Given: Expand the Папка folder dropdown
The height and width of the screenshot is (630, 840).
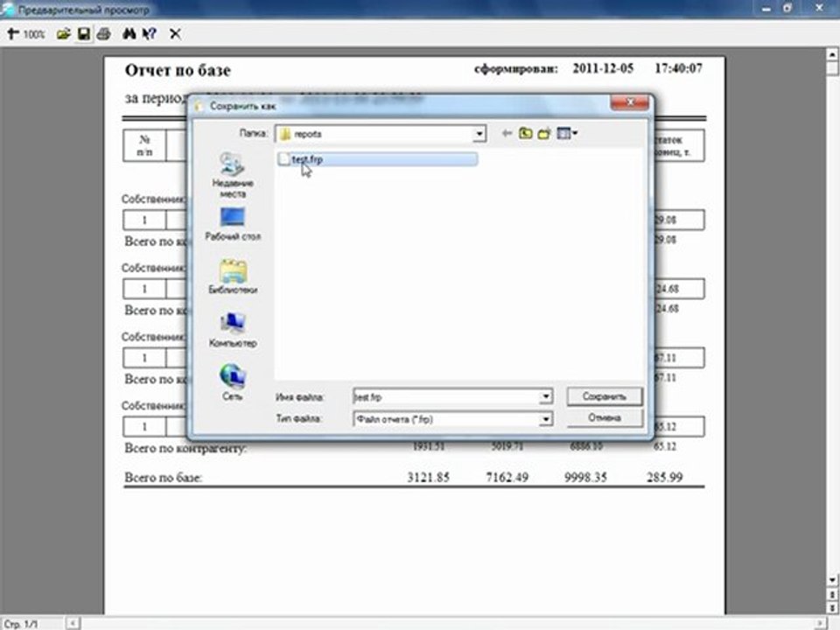Looking at the screenshot, I should pos(479,134).
